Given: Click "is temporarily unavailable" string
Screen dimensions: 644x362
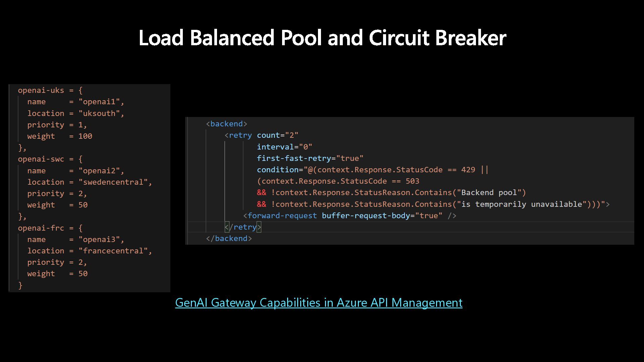Looking at the screenshot, I should point(522,204).
